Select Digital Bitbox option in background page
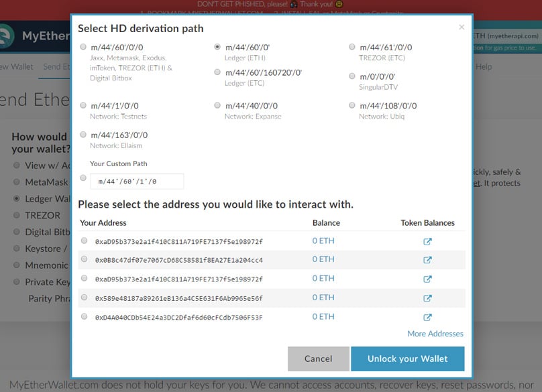The width and height of the screenshot is (542, 392). (16, 231)
